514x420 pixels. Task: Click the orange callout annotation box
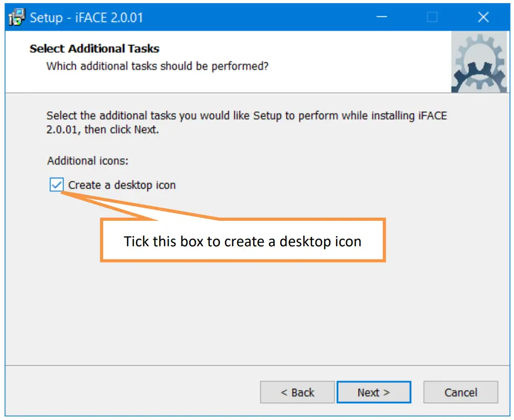[x=242, y=240]
